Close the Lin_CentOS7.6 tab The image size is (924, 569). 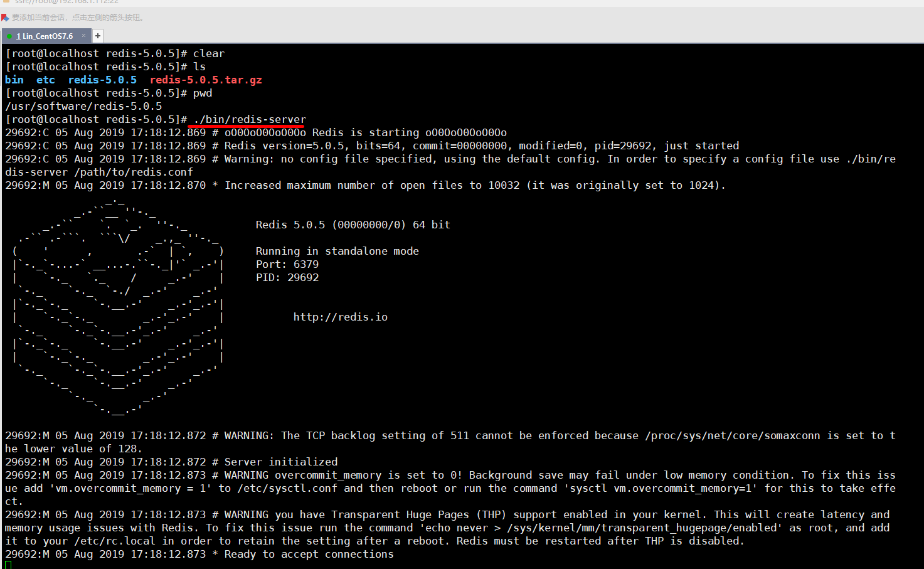[x=83, y=36]
